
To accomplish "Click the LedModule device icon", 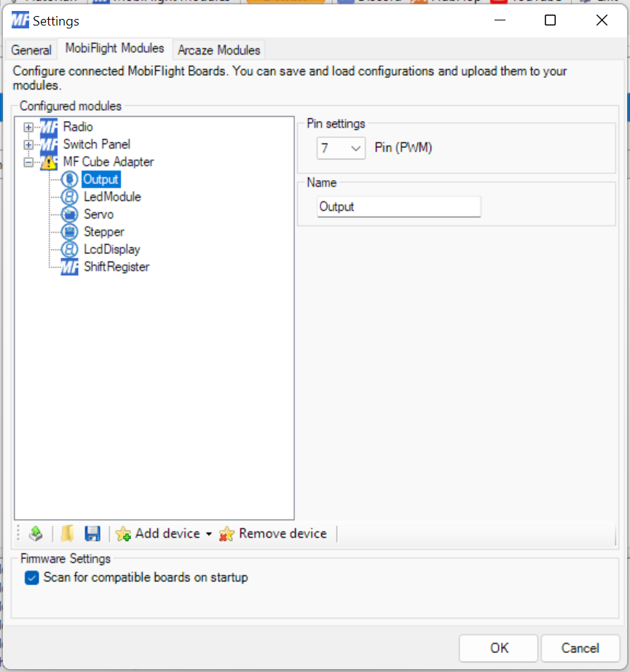I will pyautogui.click(x=69, y=197).
